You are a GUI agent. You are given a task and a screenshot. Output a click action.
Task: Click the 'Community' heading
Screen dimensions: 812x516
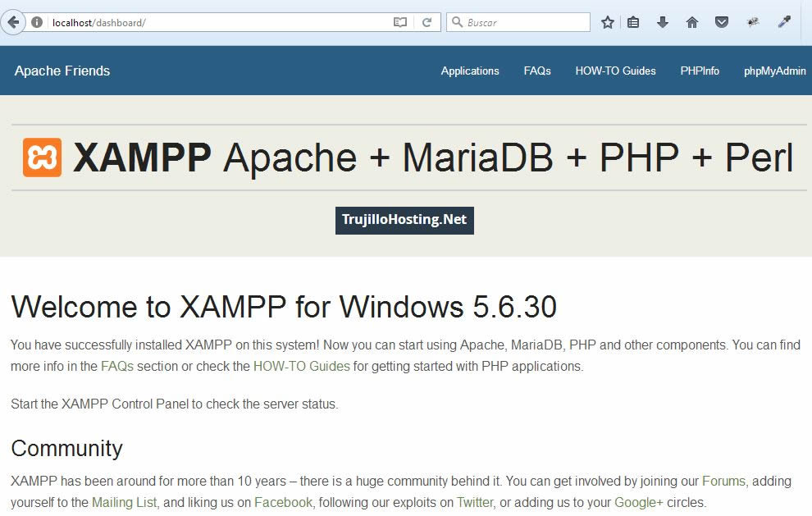pyautogui.click(x=66, y=448)
